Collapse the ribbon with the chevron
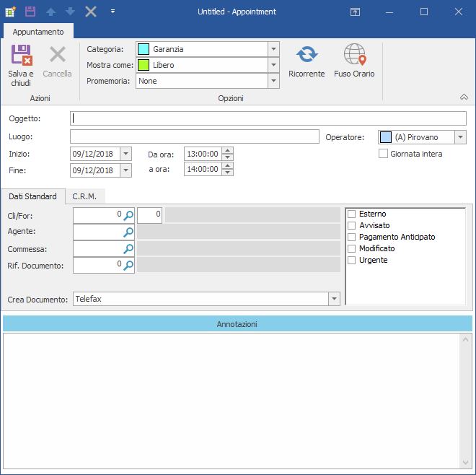This screenshot has width=476, height=475. point(464,97)
